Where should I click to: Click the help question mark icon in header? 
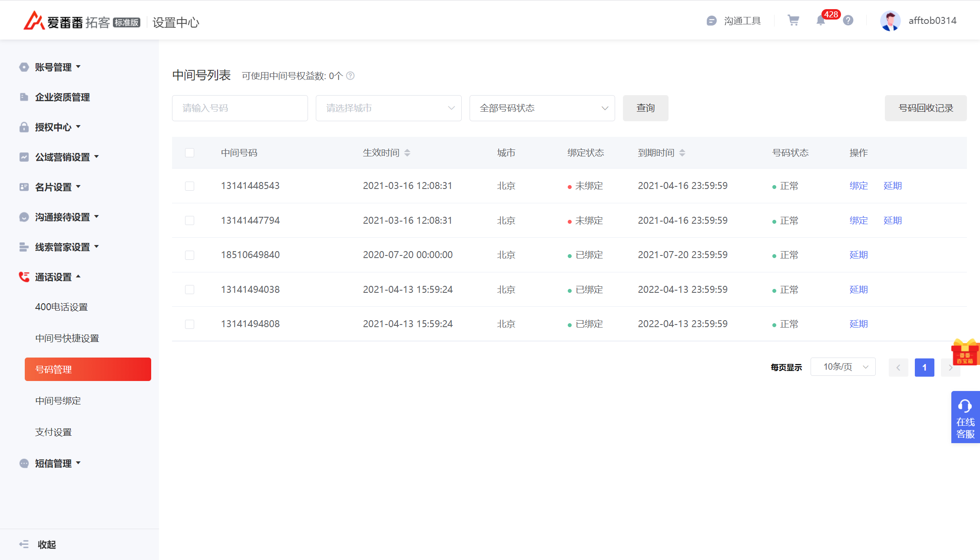(848, 20)
